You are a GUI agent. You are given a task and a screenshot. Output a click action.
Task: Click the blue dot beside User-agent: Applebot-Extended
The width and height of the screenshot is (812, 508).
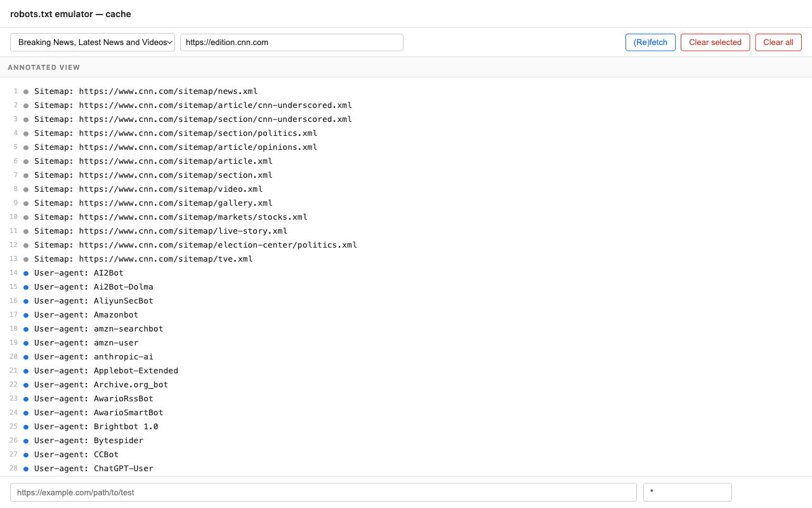click(x=26, y=371)
